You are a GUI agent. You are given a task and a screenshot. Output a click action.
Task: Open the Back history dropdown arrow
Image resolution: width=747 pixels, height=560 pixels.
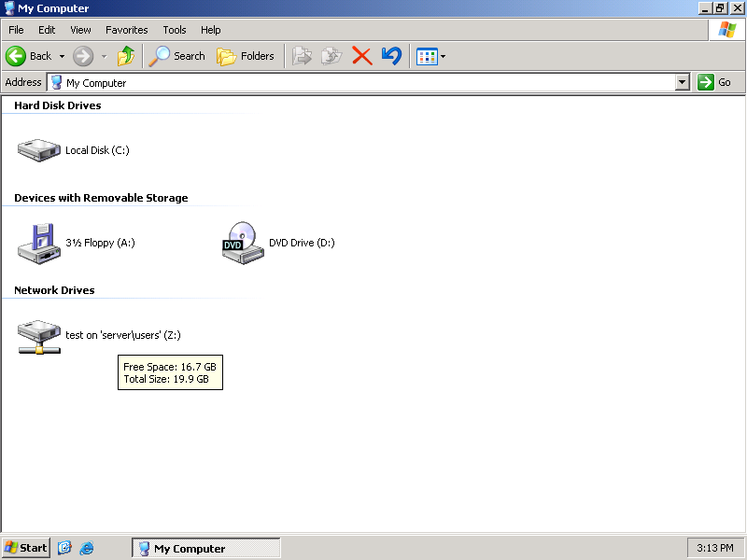tap(62, 56)
